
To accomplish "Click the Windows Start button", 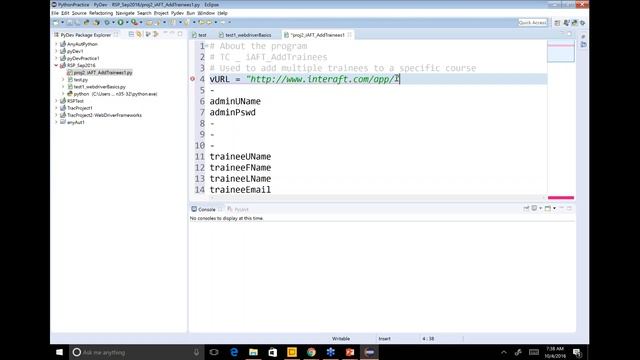I will click(60, 352).
